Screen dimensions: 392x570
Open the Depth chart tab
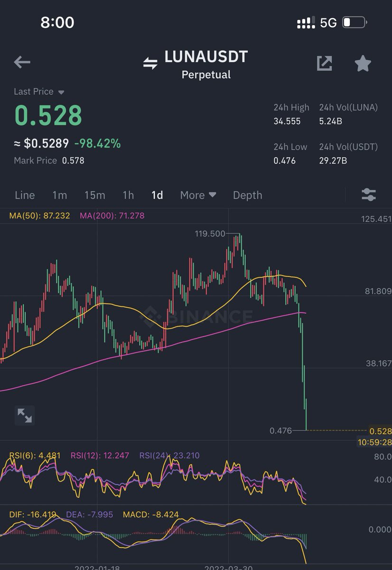point(247,195)
